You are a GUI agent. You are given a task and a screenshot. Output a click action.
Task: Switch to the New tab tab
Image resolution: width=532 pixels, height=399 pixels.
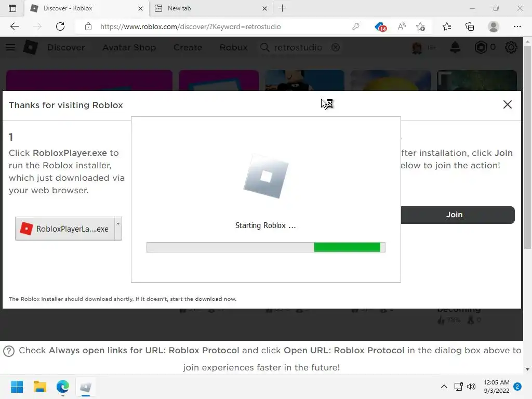(x=210, y=8)
